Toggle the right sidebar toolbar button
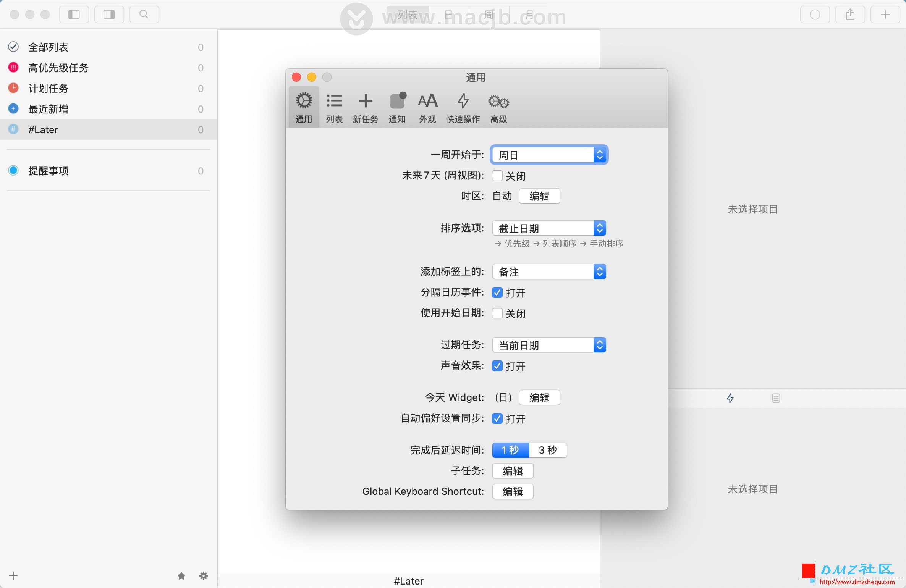The image size is (906, 588). 109,15
